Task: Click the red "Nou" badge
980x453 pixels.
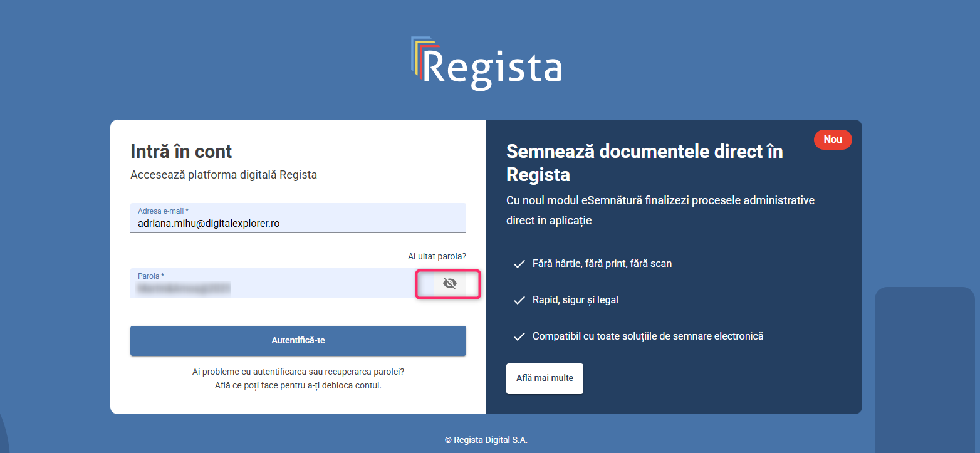Action: pyautogui.click(x=833, y=140)
